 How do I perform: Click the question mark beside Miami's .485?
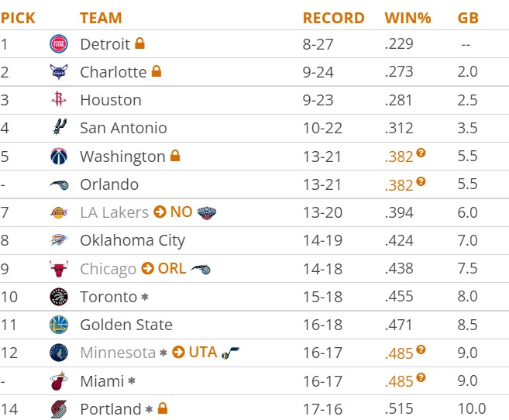pos(421,377)
